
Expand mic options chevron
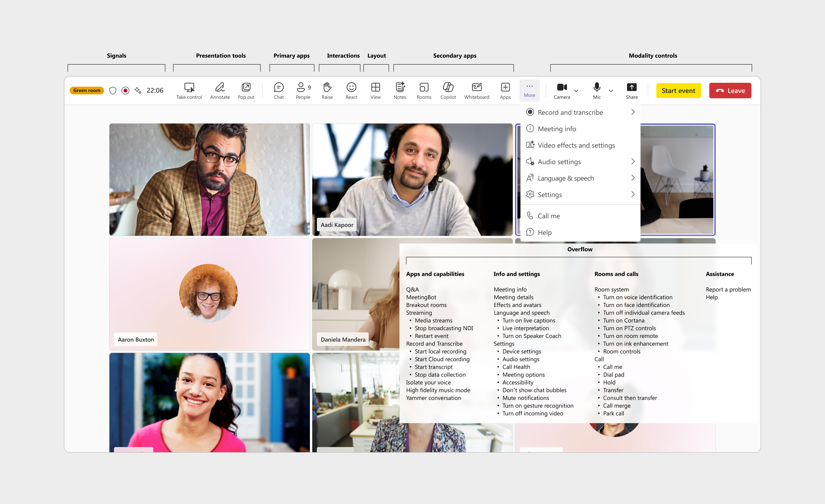tap(611, 91)
